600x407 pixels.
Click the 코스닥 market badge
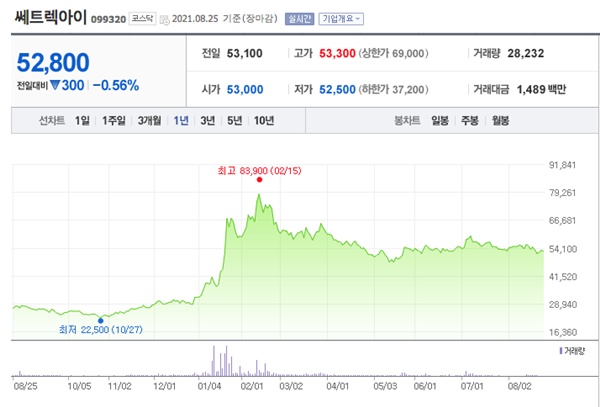tap(142, 18)
